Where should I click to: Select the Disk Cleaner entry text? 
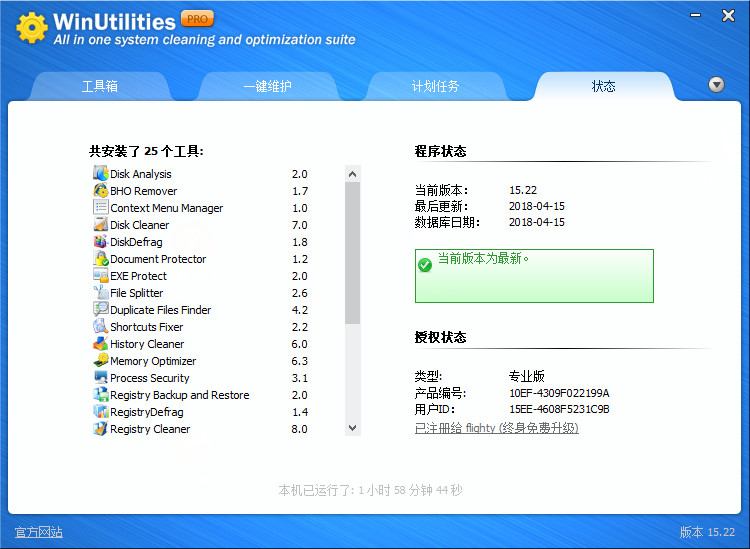(140, 225)
